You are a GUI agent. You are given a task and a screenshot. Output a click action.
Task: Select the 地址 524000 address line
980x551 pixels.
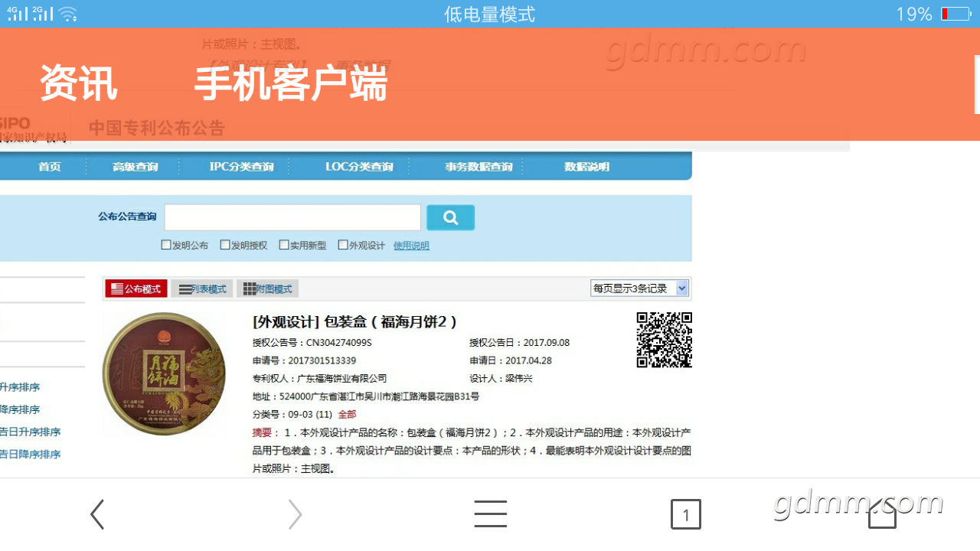click(366, 396)
